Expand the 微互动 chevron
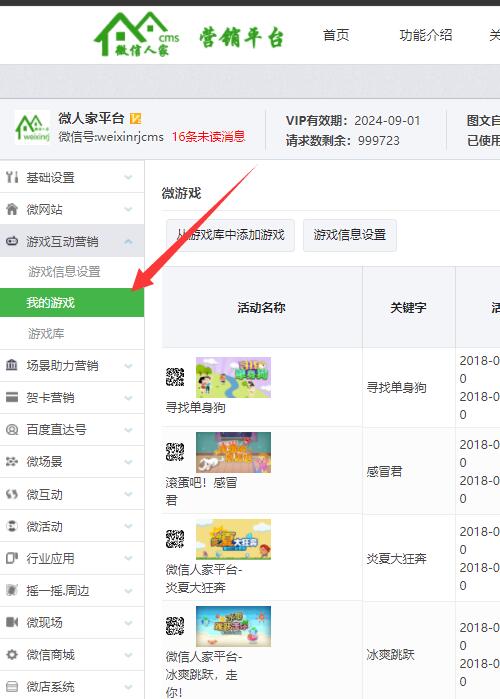The height and width of the screenshot is (699, 500). pyautogui.click(x=128, y=494)
